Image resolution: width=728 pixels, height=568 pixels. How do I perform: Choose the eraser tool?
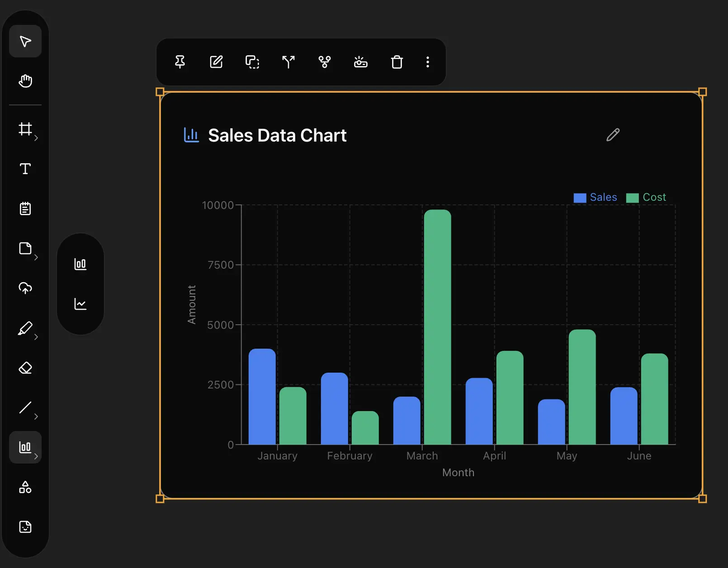(x=25, y=368)
